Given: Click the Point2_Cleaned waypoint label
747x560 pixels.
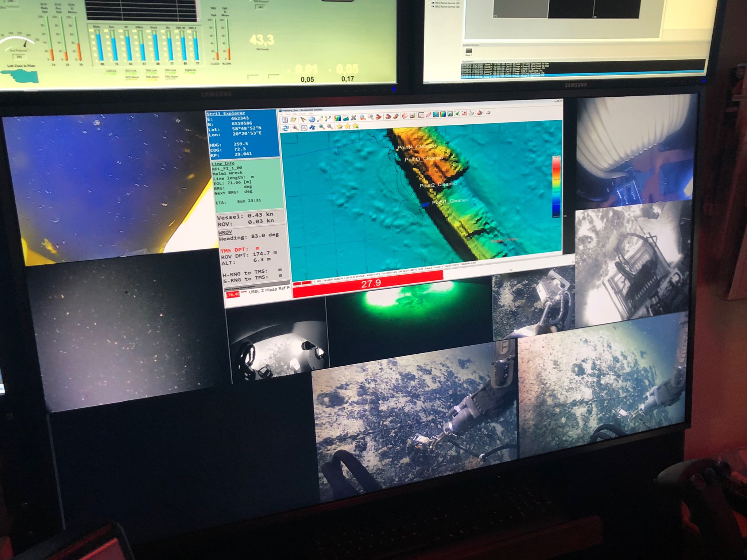Looking at the screenshot, I should (438, 184).
